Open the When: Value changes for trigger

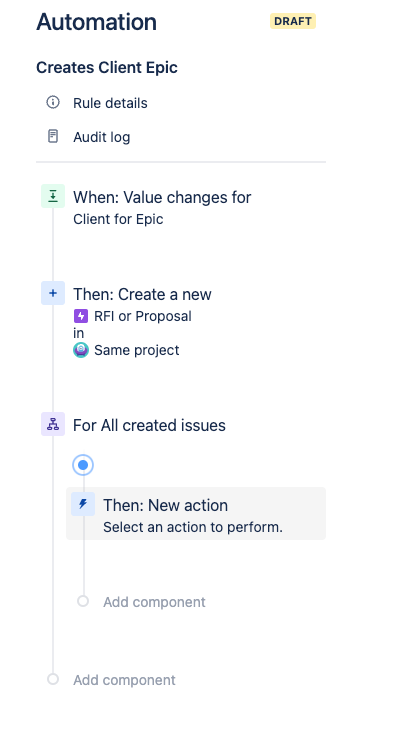pyautogui.click(x=162, y=207)
